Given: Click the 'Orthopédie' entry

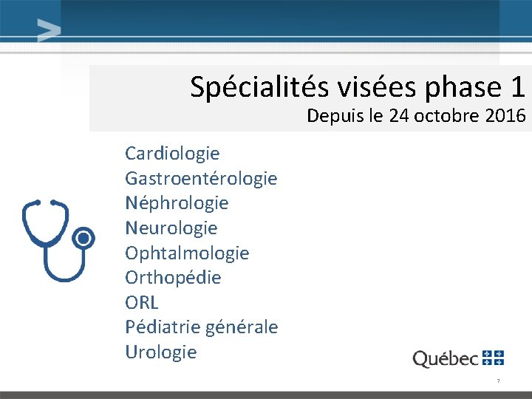Looking at the screenshot, I should pyautogui.click(x=173, y=277).
